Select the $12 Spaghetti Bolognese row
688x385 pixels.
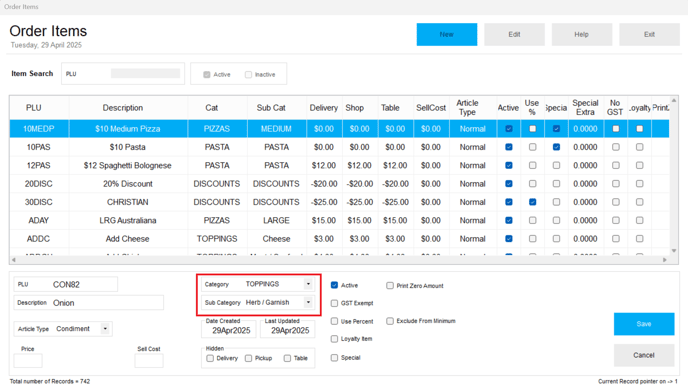[339, 166]
